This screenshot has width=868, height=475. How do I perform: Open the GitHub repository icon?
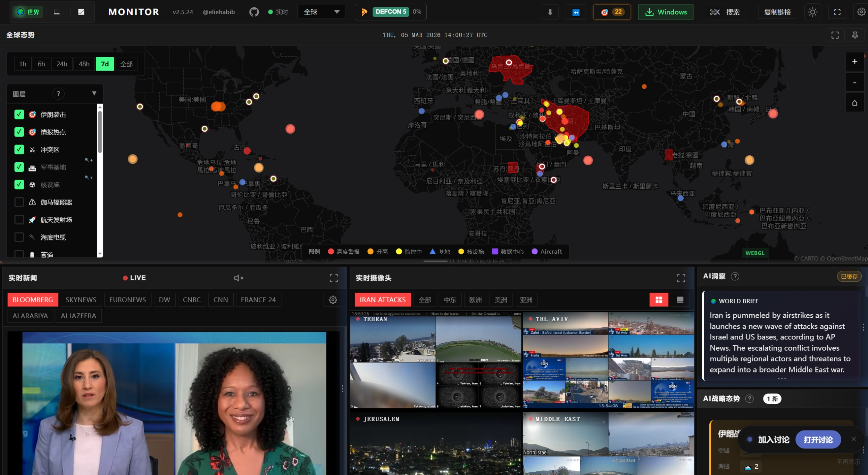[254, 12]
